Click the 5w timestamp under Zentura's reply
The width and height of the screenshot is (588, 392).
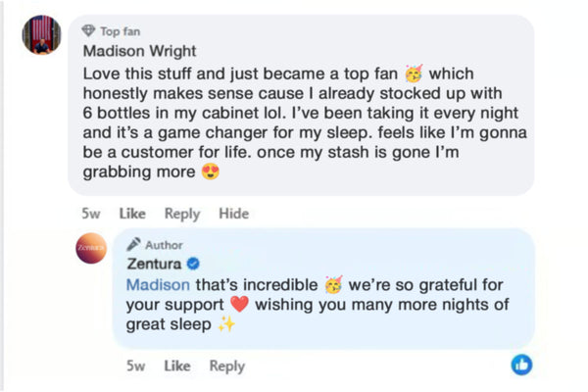click(x=137, y=366)
